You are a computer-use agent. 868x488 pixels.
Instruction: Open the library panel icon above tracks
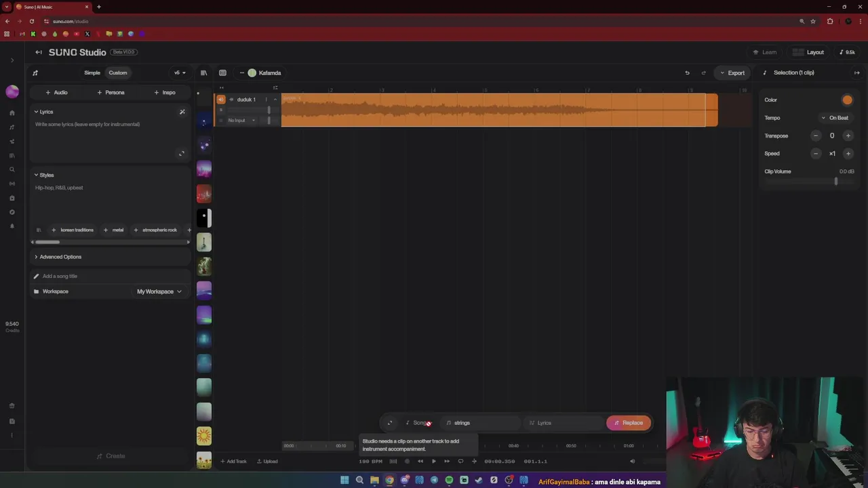tap(203, 73)
